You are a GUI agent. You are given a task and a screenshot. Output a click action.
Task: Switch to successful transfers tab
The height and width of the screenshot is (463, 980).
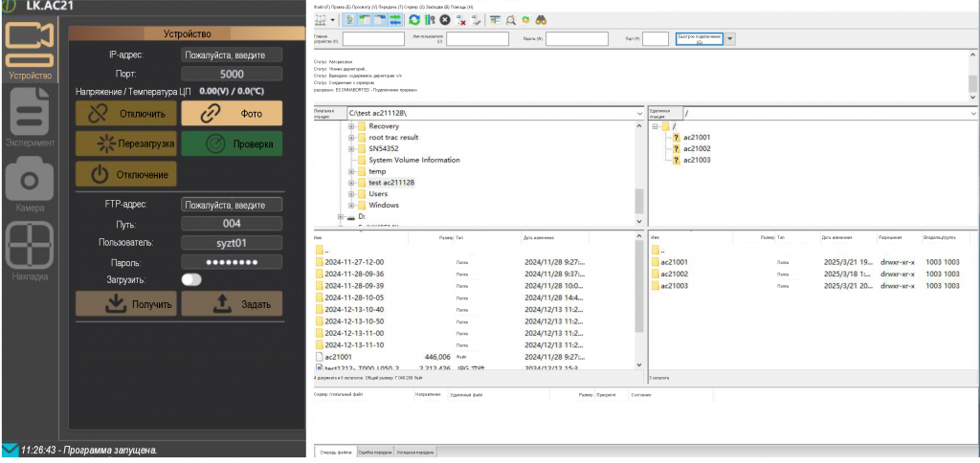point(415,452)
